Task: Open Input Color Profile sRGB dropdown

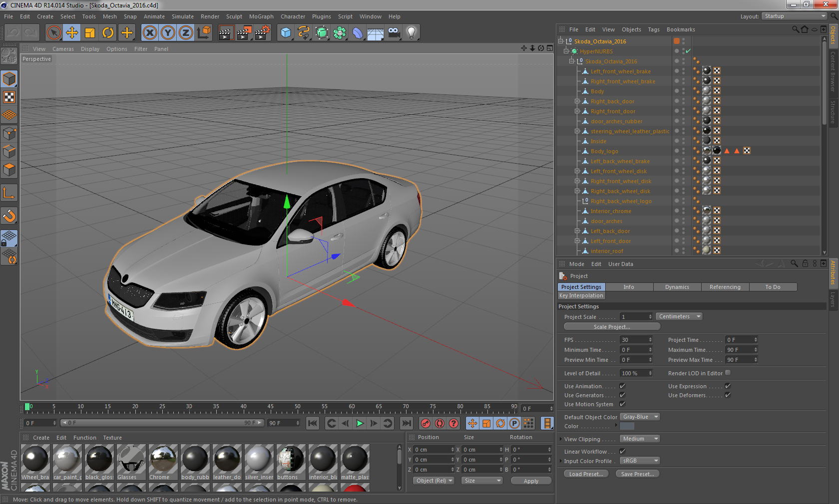Action: tap(640, 461)
